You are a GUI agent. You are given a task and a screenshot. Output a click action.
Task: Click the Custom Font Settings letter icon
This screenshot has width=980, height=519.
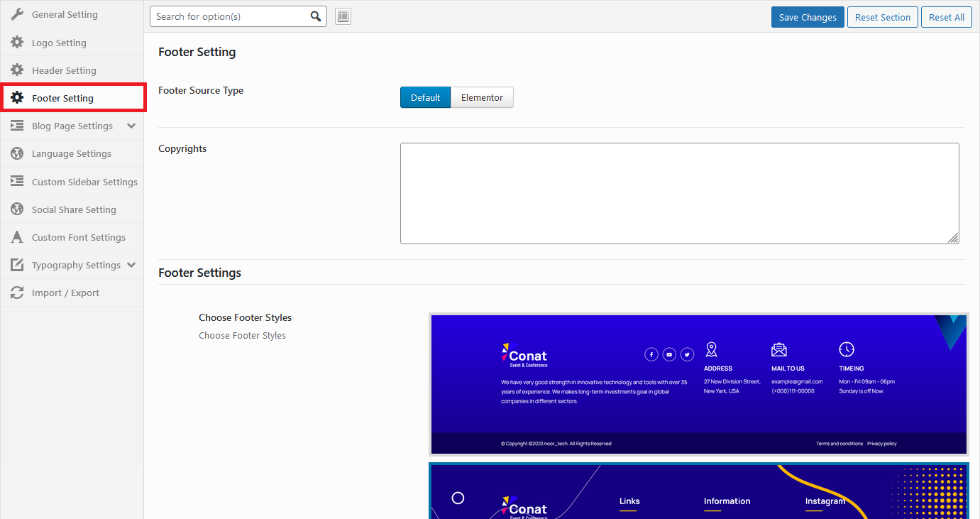click(17, 236)
